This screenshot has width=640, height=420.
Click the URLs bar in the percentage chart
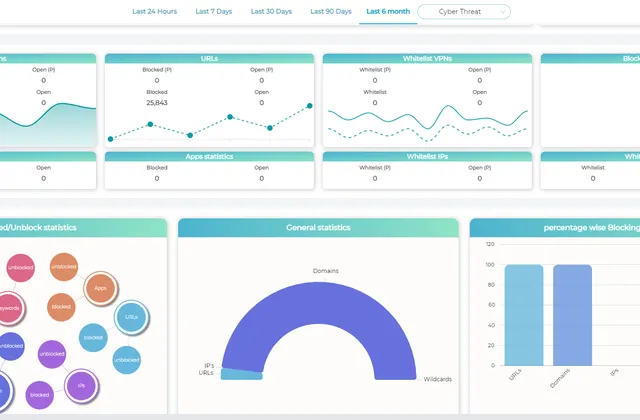click(x=524, y=315)
